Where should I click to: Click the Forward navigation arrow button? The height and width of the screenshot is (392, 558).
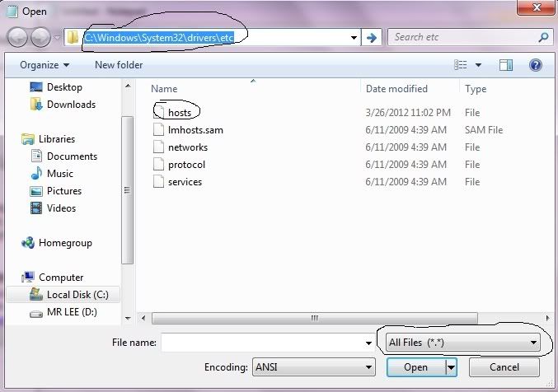[40, 37]
